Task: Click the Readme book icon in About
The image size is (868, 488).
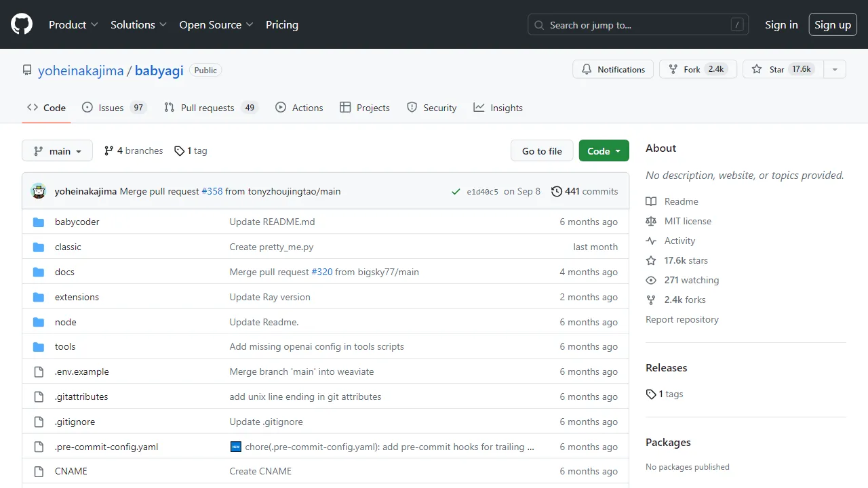Action: [x=651, y=201]
